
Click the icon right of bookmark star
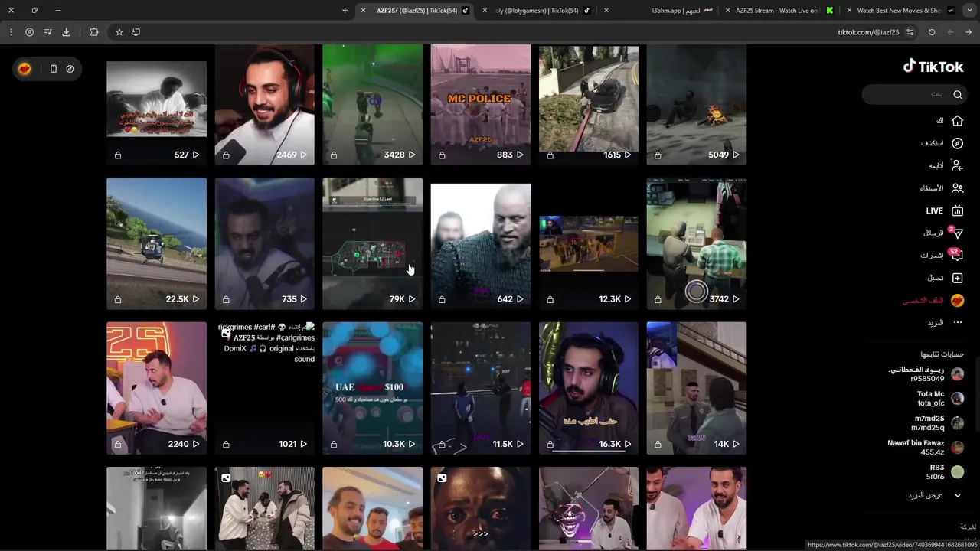[x=136, y=32]
